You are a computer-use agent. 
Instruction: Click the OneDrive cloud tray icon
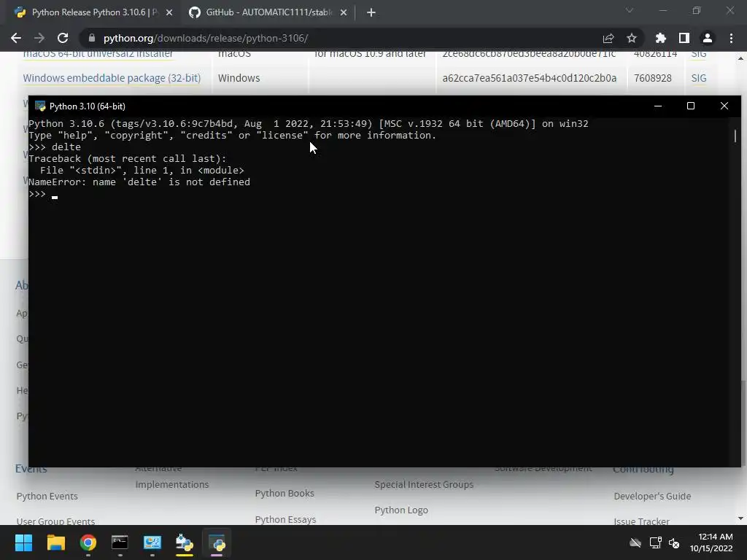click(x=635, y=542)
